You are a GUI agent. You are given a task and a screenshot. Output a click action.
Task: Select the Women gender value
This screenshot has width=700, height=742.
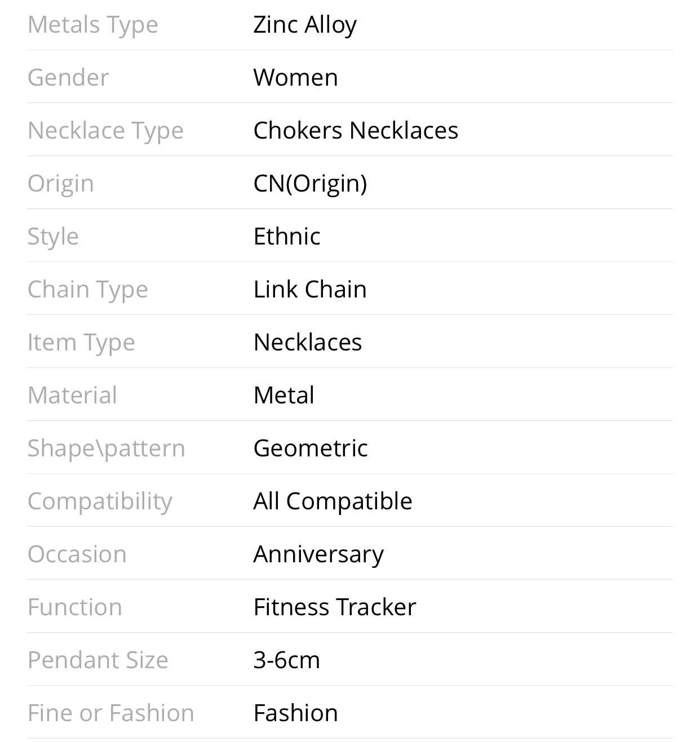pos(295,78)
